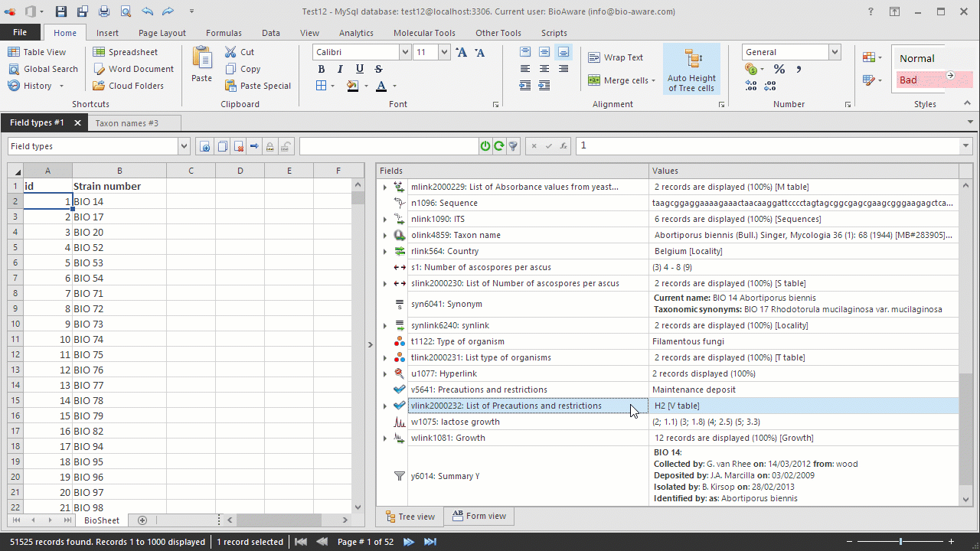Click the green power icon

click(485, 146)
